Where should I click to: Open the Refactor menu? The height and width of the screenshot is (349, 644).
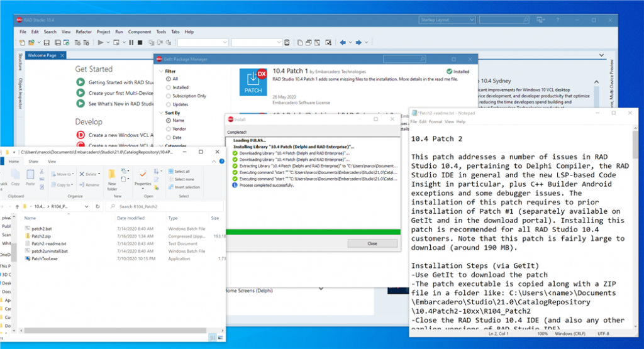click(84, 31)
